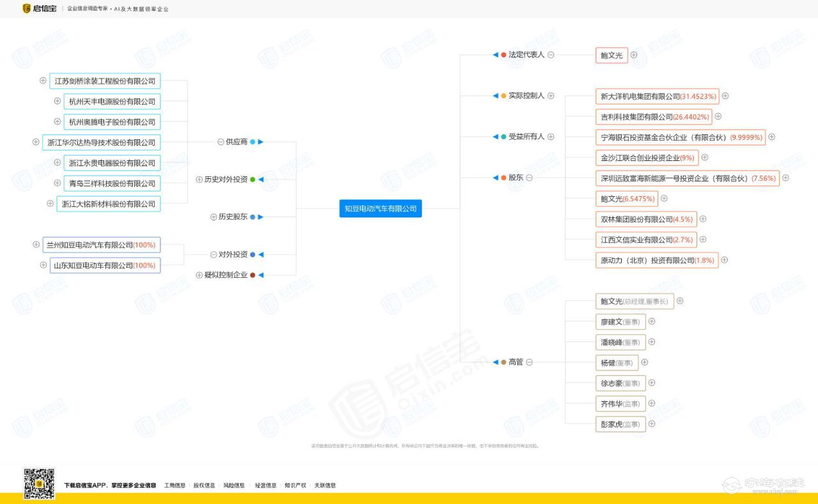
Task: Expand the plus icon beside 鲍文光(6.5475%)
Action: (x=664, y=199)
